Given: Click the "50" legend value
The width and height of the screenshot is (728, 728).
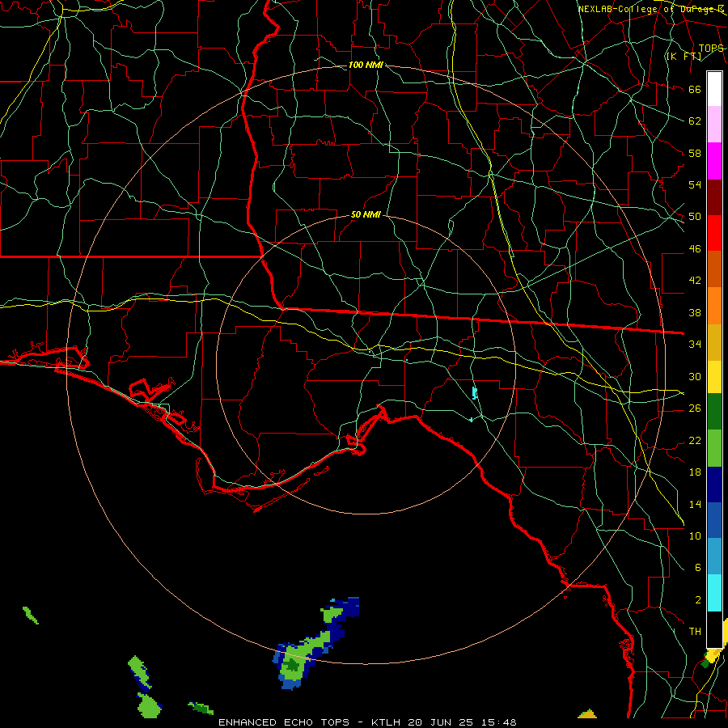Looking at the screenshot, I should (x=695, y=217).
